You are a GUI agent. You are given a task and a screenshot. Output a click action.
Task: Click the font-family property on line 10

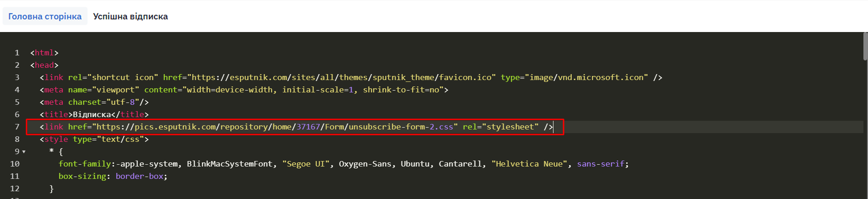point(85,164)
